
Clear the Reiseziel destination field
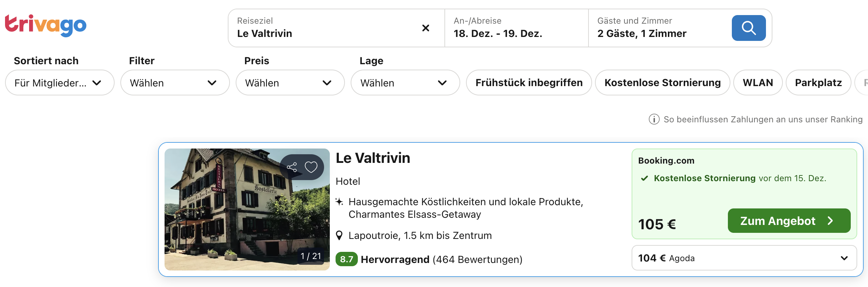(425, 28)
